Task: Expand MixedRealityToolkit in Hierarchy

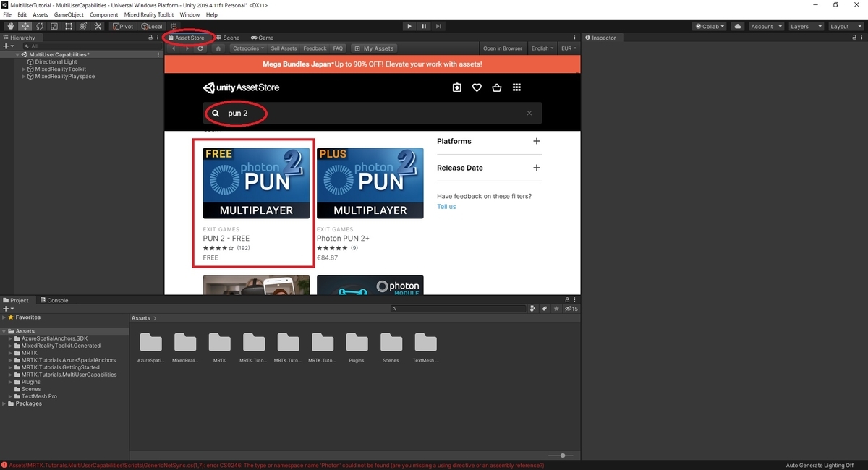Action: [24, 69]
